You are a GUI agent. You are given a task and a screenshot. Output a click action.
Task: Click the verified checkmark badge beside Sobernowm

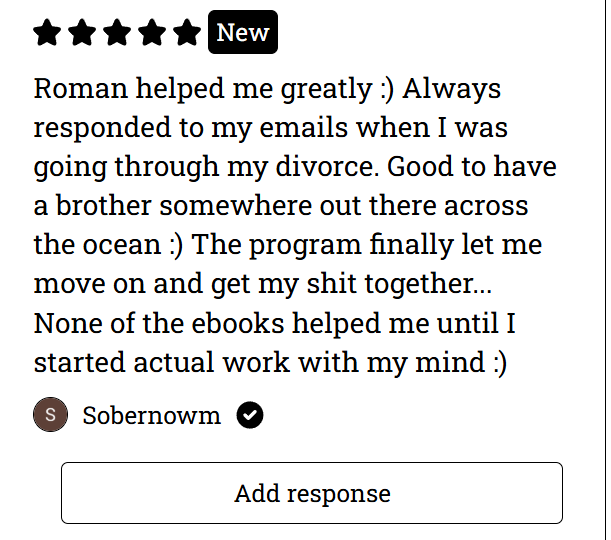(x=250, y=415)
